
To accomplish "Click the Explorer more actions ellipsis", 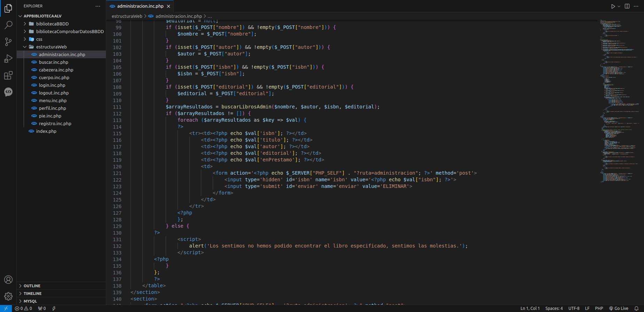I will click(98, 6).
